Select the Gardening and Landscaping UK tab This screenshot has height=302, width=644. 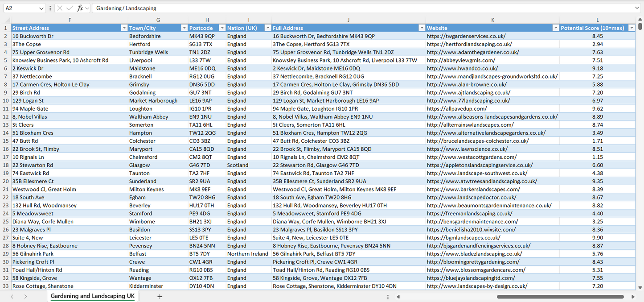pos(92,296)
